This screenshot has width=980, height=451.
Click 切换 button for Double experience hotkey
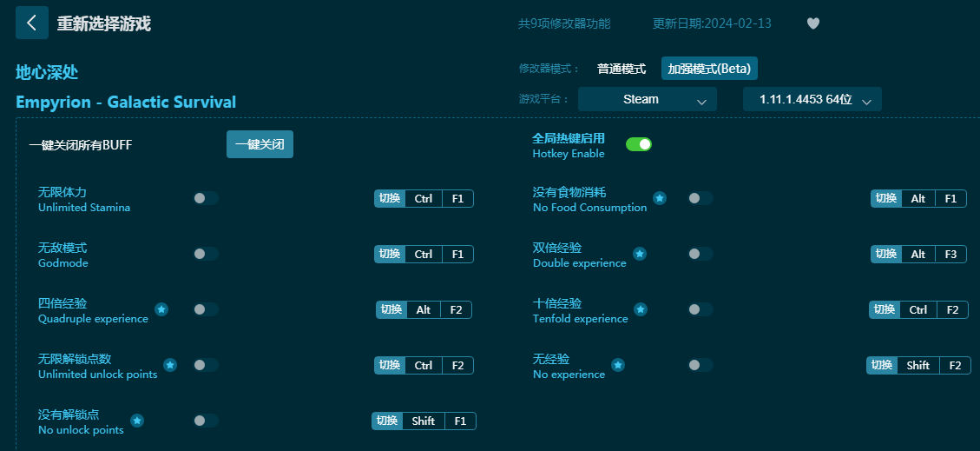886,255
